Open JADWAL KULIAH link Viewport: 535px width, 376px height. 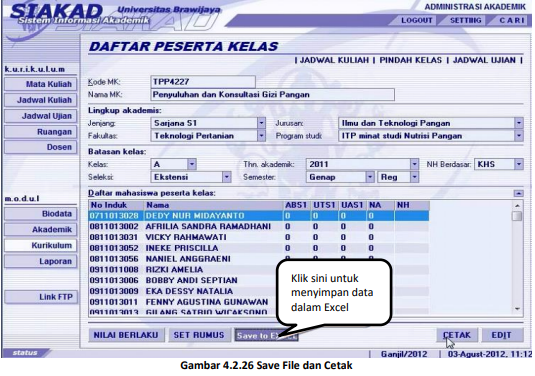pyautogui.click(x=334, y=60)
